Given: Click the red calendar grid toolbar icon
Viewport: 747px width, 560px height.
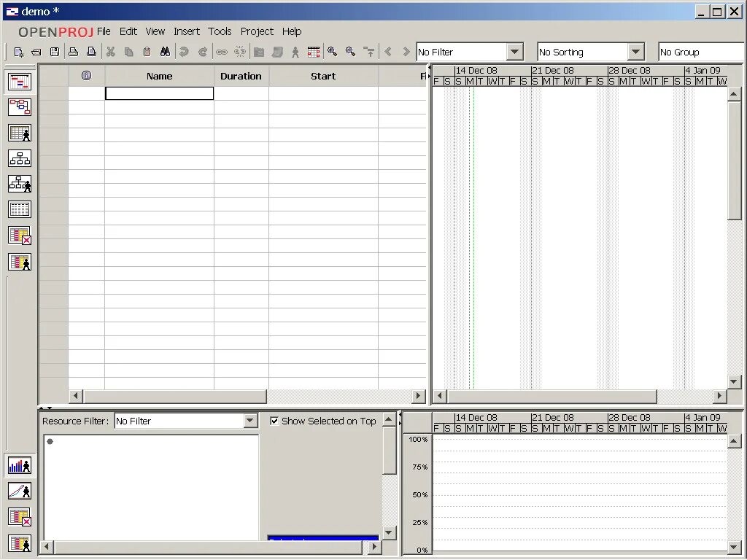Looking at the screenshot, I should 314,52.
